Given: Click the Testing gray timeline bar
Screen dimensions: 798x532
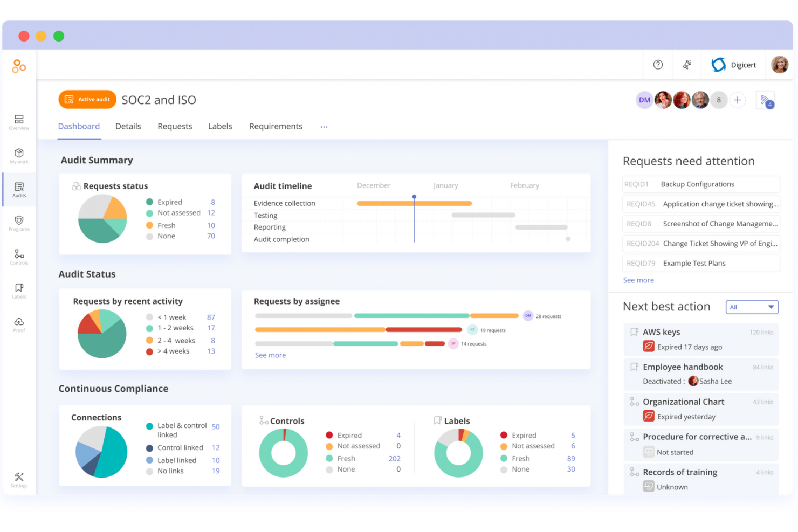Looking at the screenshot, I should pyautogui.click(x=483, y=215).
